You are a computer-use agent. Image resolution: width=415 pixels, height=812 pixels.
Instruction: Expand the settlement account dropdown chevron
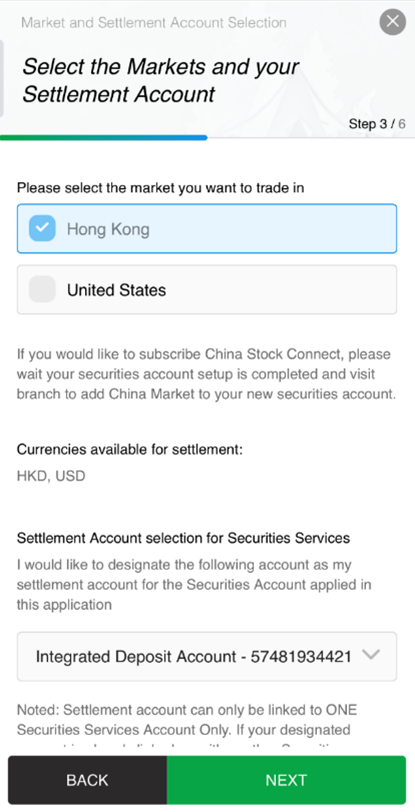click(371, 655)
